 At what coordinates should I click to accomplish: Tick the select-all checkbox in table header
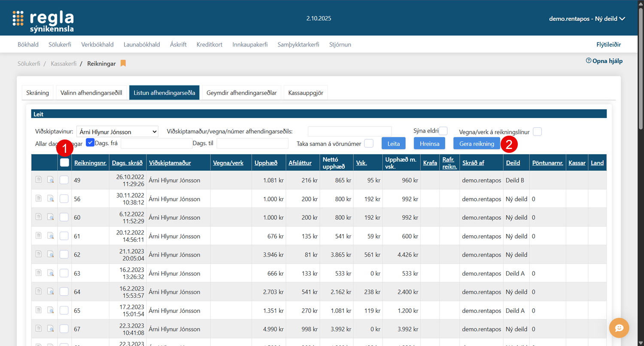[x=64, y=163]
